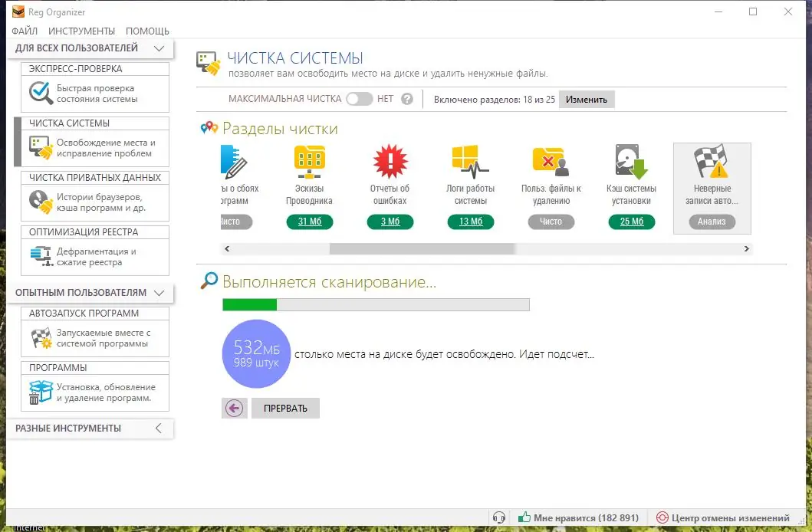
Task: Select the Польз. файлы к удалению folder icon
Action: 551,162
